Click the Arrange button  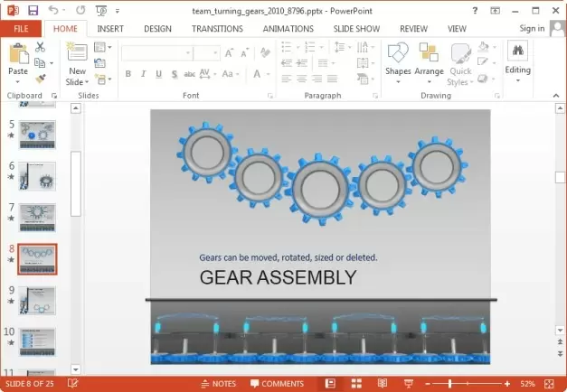(429, 61)
